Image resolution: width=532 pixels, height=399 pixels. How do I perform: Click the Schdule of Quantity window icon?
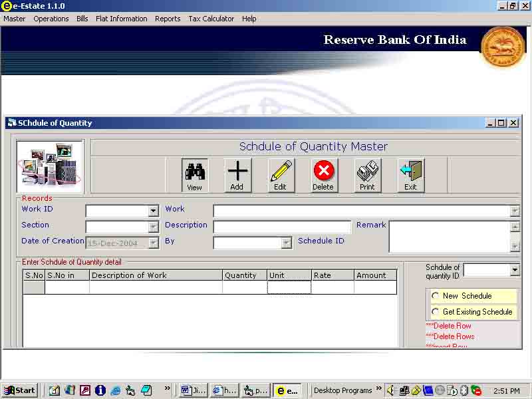point(12,123)
